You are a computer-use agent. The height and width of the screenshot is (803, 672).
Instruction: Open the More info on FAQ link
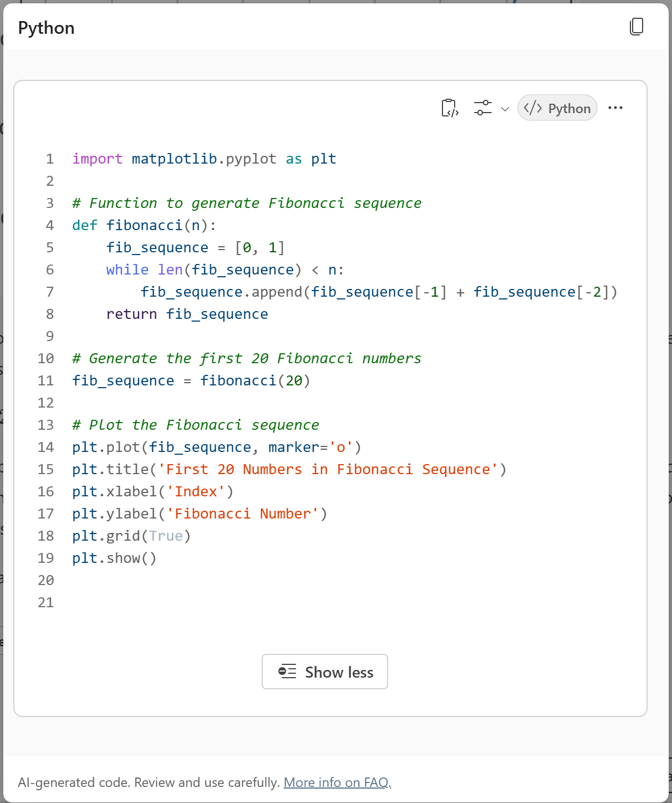pos(337,782)
